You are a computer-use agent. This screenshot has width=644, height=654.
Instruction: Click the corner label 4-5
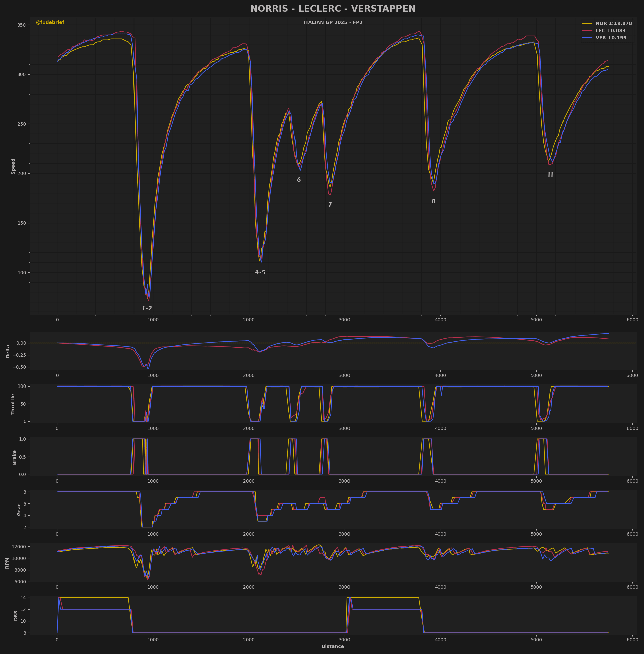coord(260,273)
